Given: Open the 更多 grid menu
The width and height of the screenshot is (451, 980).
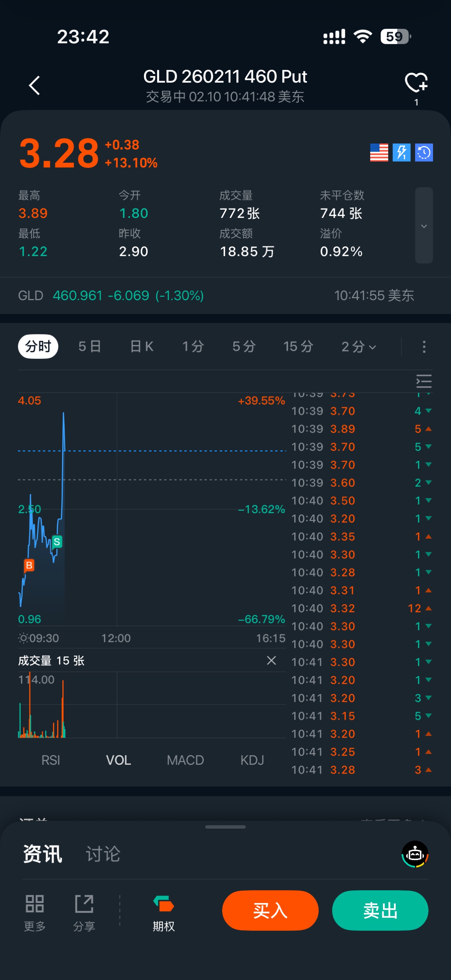Looking at the screenshot, I should [35, 911].
